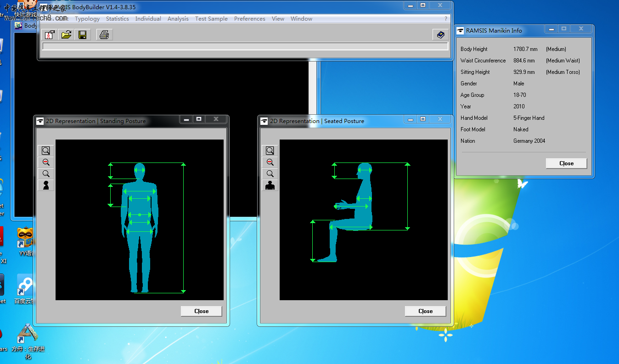This screenshot has width=619, height=364.
Task: Select the shoulder width arrow on standing figure
Action: tap(140, 191)
